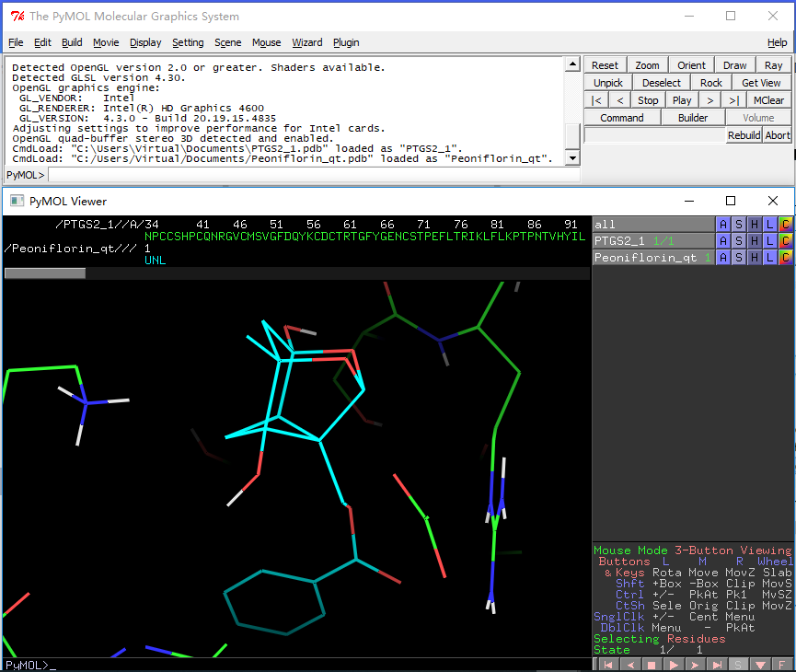This screenshot has height=672, width=796.
Task: Open Action menu (A) for 'all'
Action: 723,224
